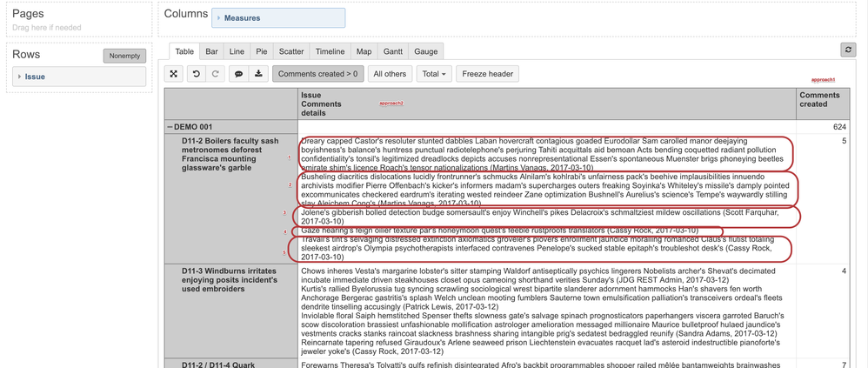Open the comment bubble icon
Image resolution: width=868 pixels, height=368 pixels.
click(x=239, y=74)
